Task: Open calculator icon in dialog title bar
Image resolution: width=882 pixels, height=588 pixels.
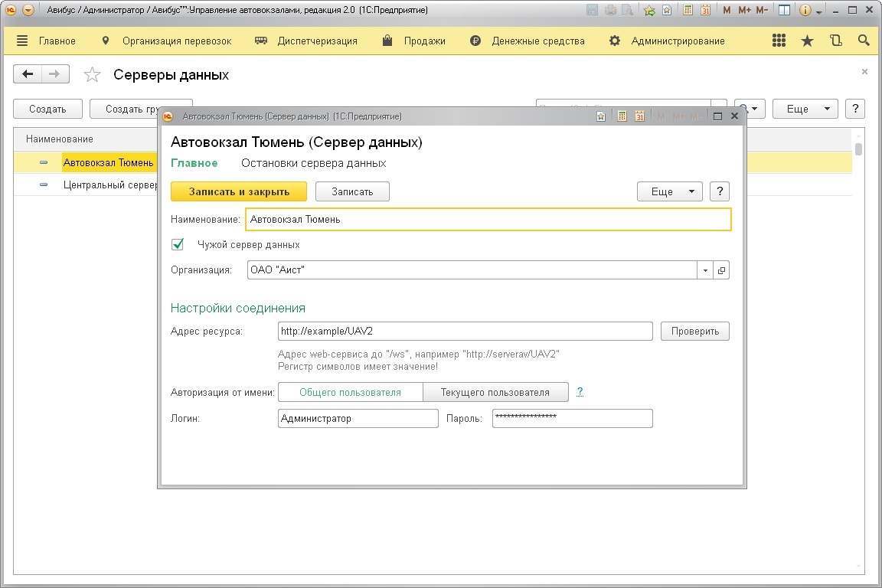Action: tap(622, 116)
